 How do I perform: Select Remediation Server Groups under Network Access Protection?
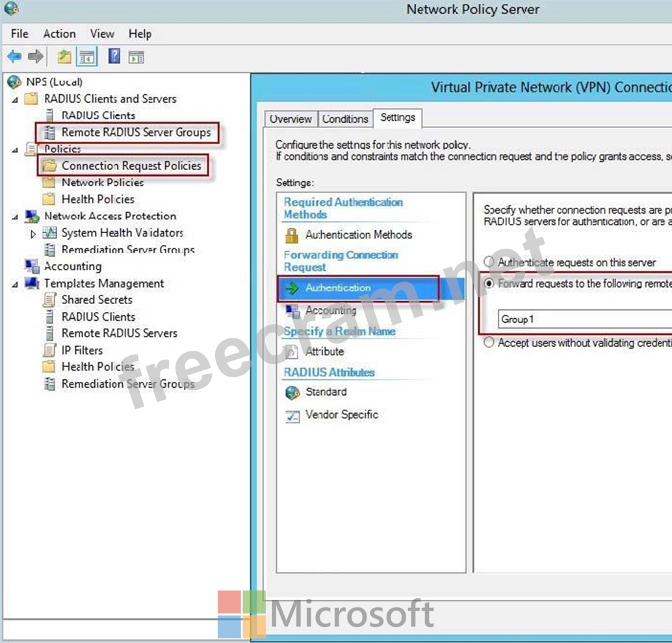(128, 249)
